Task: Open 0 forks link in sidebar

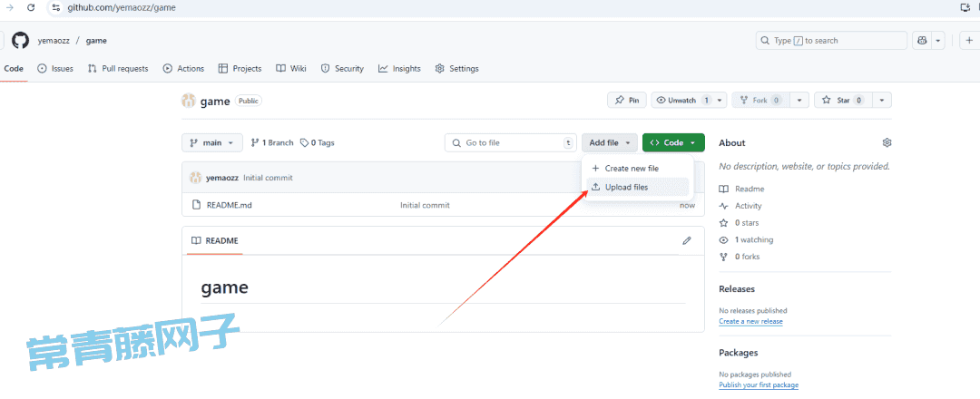Action: (x=740, y=256)
